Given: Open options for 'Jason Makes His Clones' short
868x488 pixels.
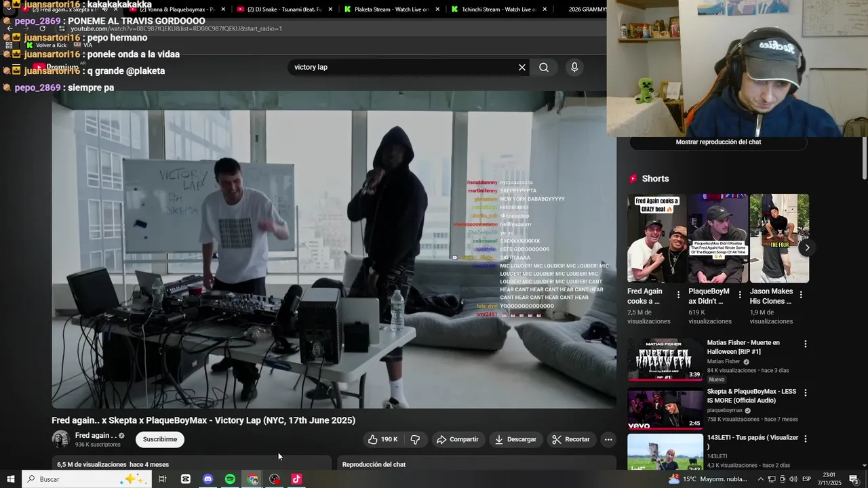Looking at the screenshot, I should tap(801, 295).
